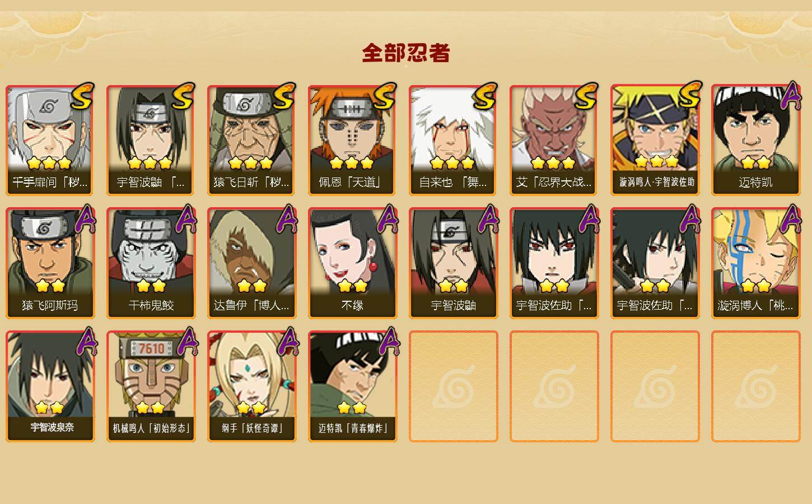This screenshot has width=812, height=504.
Task: Click the first empty ninja slot
Action: click(453, 386)
